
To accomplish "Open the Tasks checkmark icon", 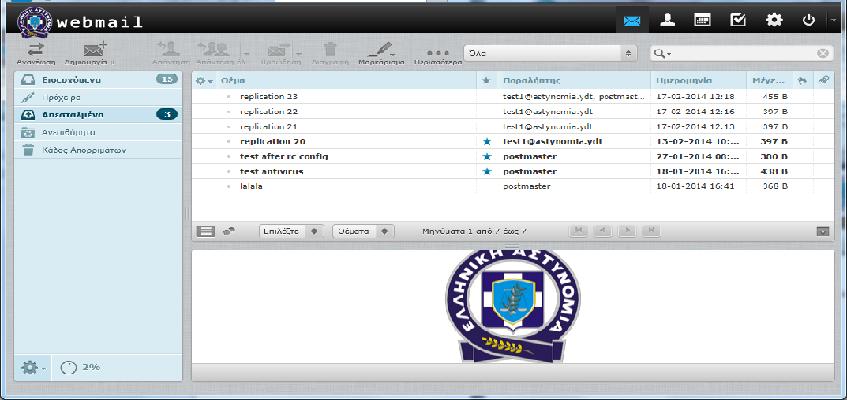I will pyautogui.click(x=738, y=21).
